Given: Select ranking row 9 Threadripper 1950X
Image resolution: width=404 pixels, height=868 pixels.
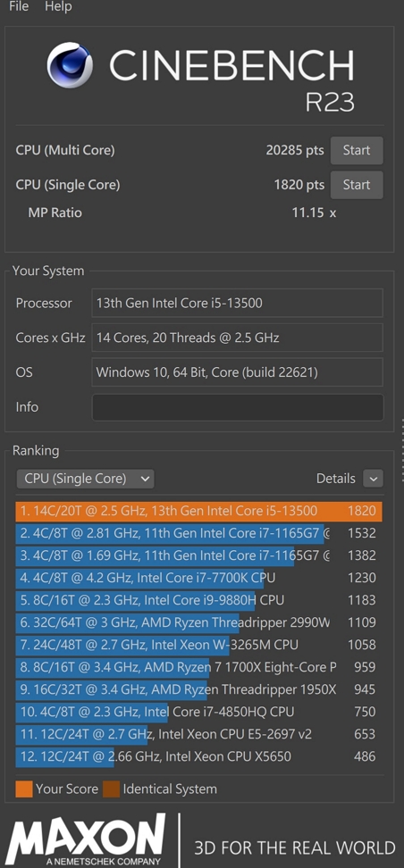Looking at the screenshot, I should click(x=199, y=689).
